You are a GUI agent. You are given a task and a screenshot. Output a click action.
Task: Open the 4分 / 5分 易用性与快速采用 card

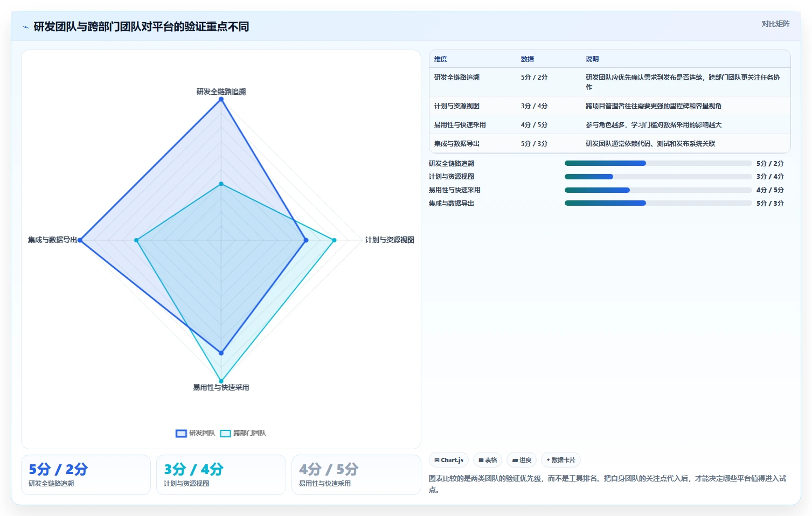[356, 475]
